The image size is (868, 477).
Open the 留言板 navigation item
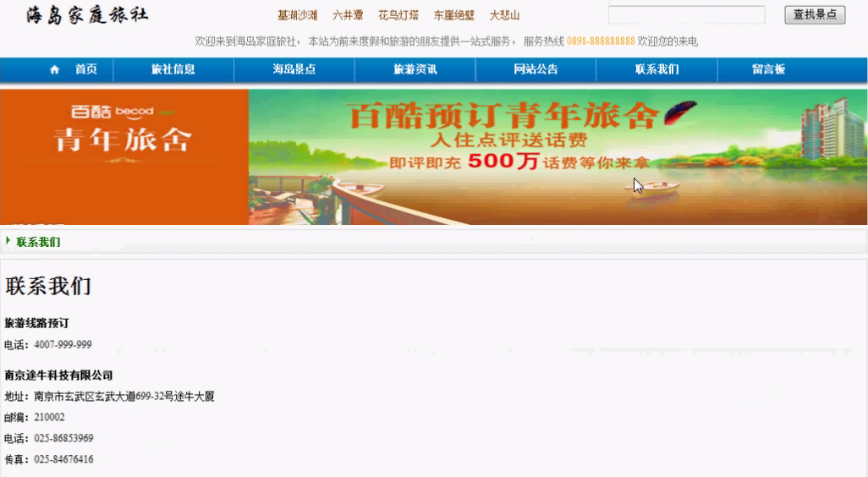[x=768, y=69]
